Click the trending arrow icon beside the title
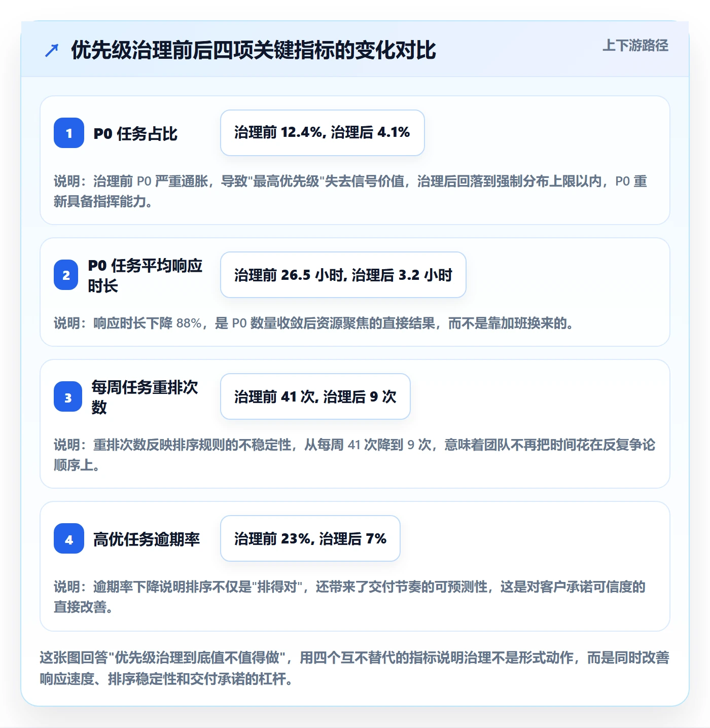The image size is (710, 728). (x=52, y=50)
